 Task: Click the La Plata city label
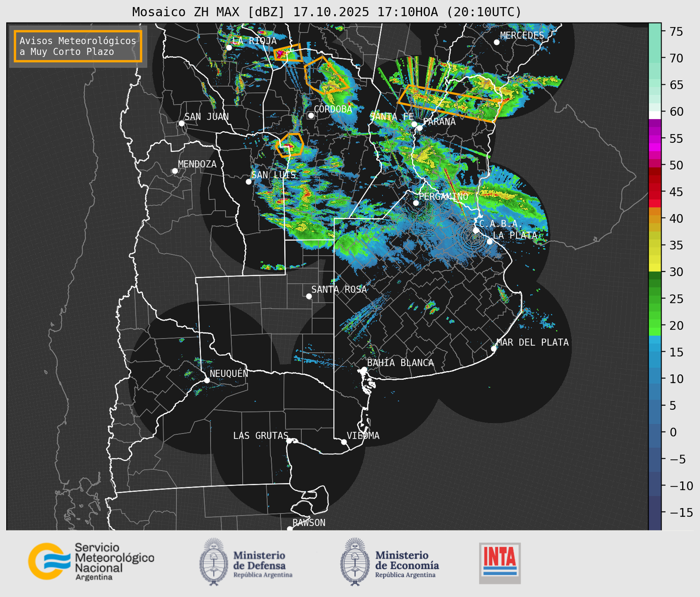(515, 235)
